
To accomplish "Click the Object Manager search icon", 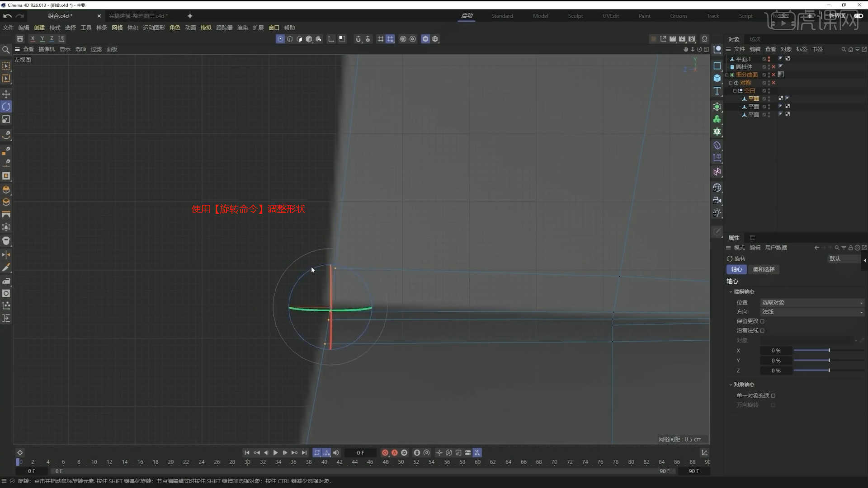I will point(844,49).
